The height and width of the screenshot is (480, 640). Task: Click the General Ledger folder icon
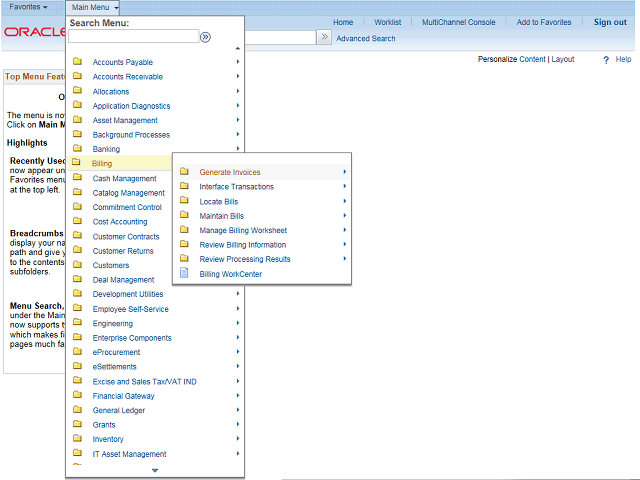point(77,410)
